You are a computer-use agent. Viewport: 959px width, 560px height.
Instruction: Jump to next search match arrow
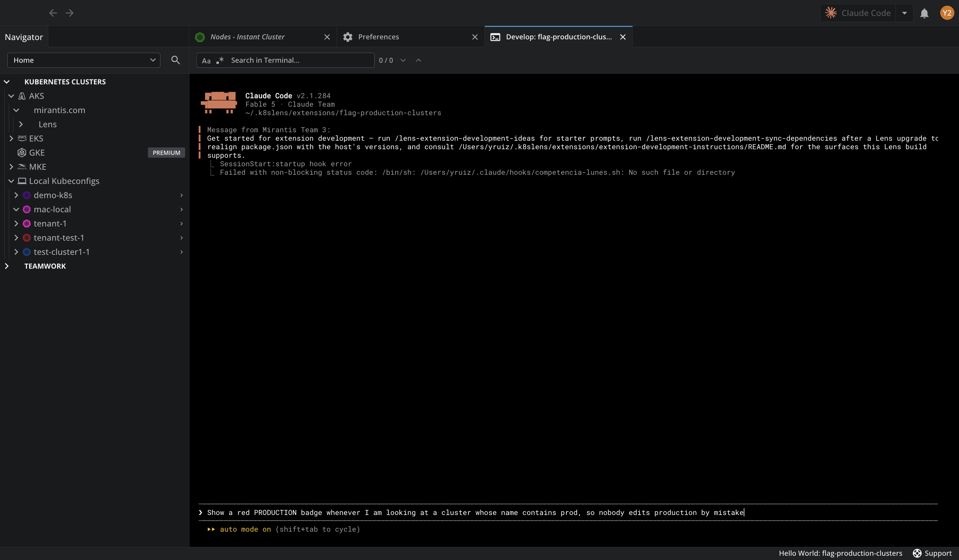(403, 60)
